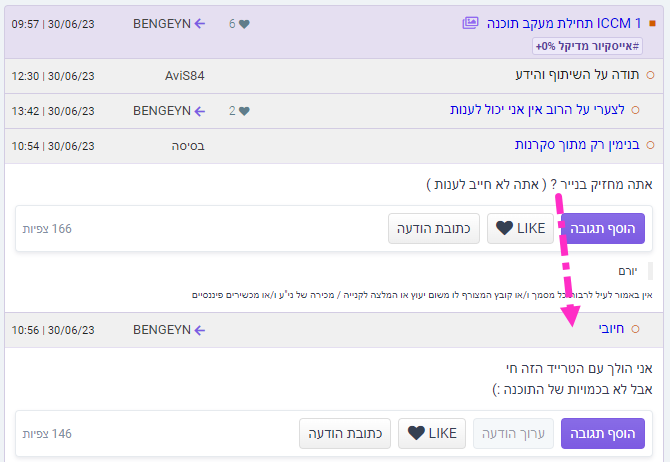The width and height of the screenshot is (670, 462).
Task: Click the arrow icon beside BENGEYN at 10:56
Action: tap(200, 329)
